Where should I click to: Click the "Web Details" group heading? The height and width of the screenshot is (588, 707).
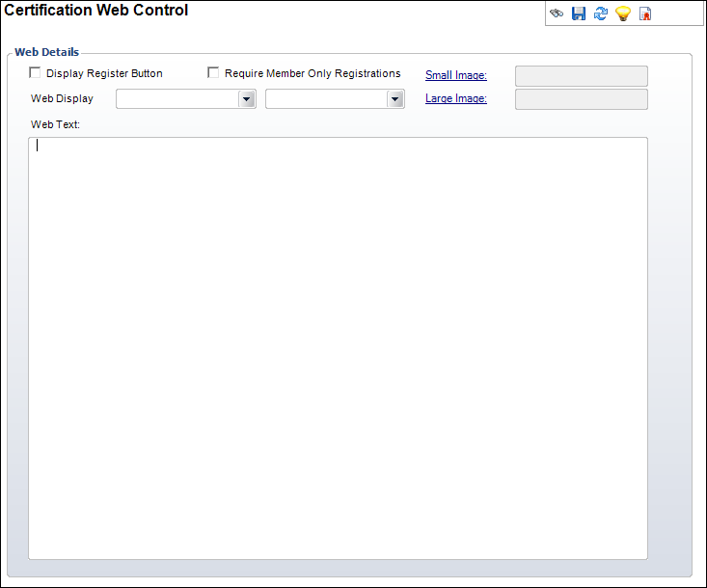pos(47,52)
